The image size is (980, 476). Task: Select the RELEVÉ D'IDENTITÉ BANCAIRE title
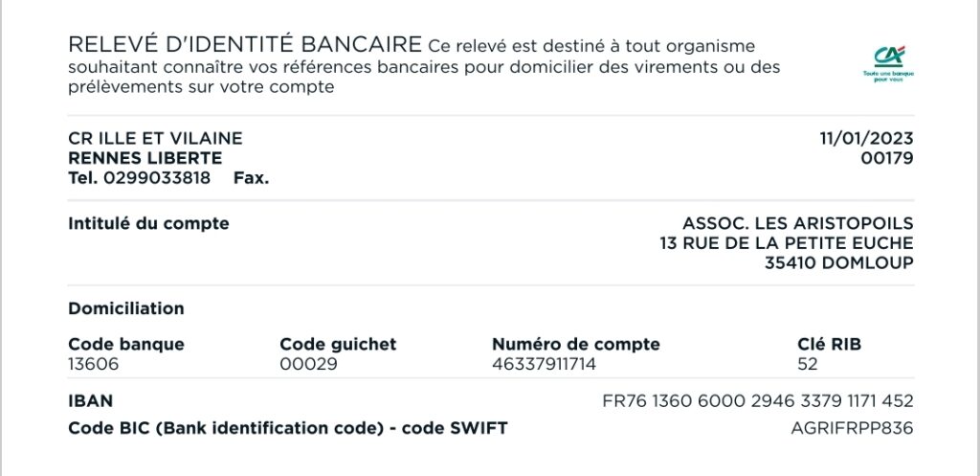coord(245,45)
